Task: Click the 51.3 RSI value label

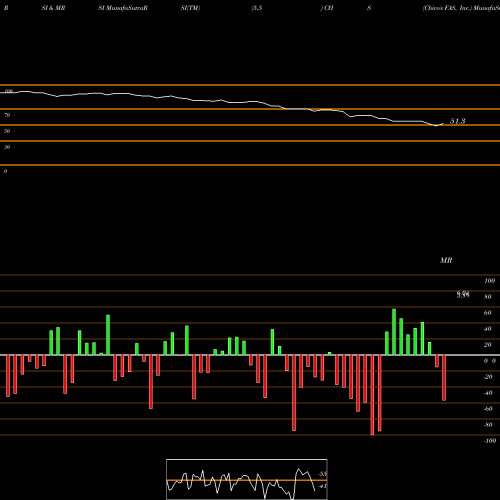Action: coord(457,121)
